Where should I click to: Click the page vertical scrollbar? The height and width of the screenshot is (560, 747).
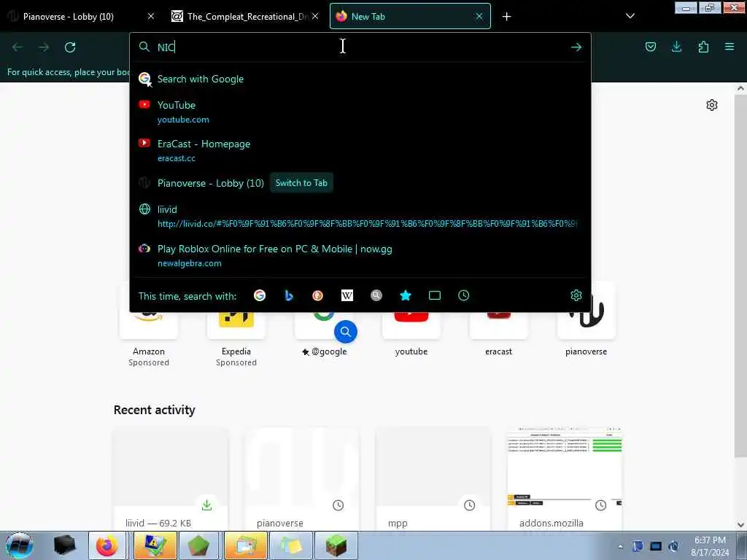tap(740, 276)
